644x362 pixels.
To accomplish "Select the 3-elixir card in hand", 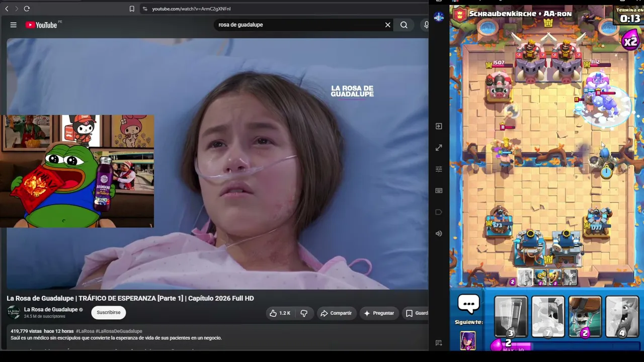I will click(x=511, y=317).
